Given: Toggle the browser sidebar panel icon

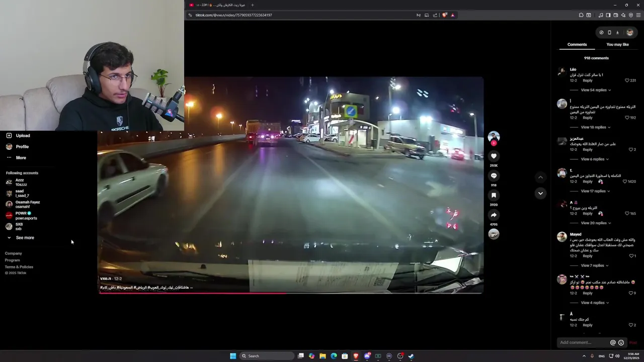Looking at the screenshot, I should 608,15.
